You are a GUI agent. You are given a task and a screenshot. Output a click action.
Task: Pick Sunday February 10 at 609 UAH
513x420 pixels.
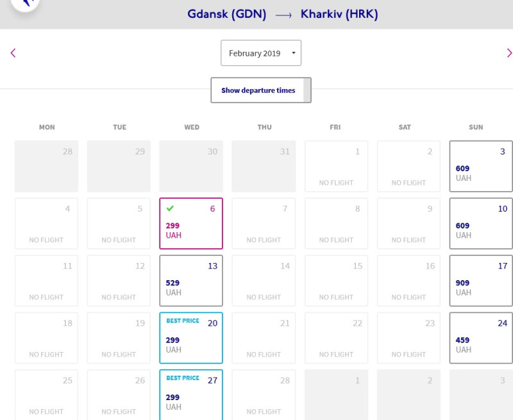[x=481, y=223]
